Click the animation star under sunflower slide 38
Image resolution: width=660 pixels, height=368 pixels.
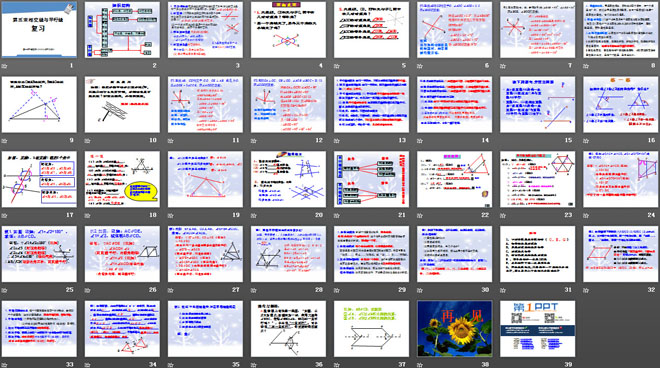(x=420, y=365)
